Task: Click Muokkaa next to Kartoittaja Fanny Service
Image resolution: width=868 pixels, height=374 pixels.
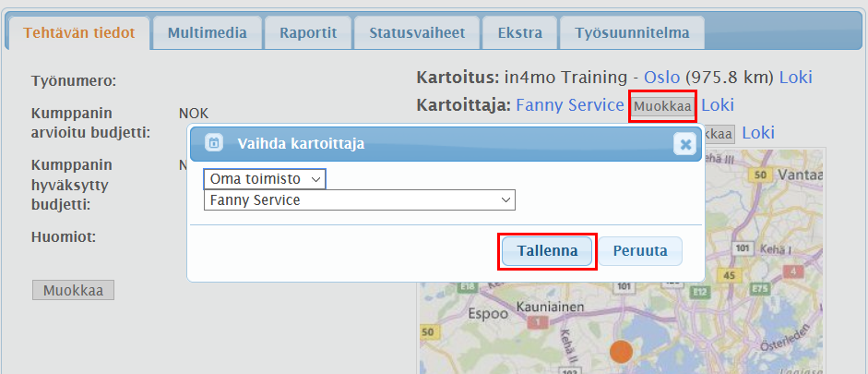Action: (x=661, y=106)
